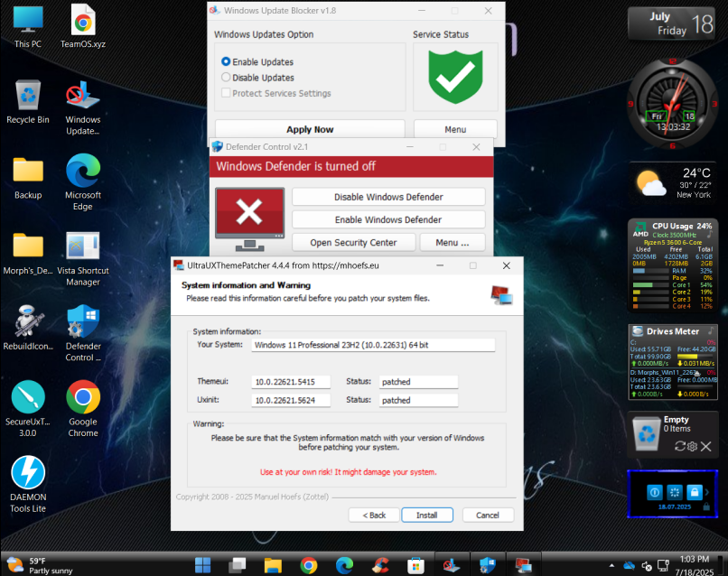
Task: Open Defender Control desktop shortcut
Action: coord(83,333)
